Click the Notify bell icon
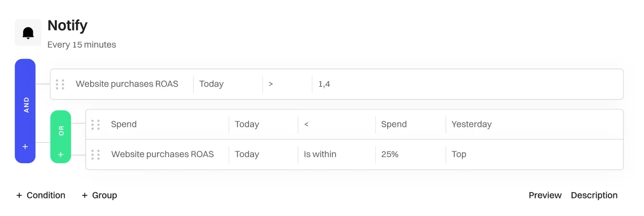The width and height of the screenshot is (644, 216). (x=28, y=33)
